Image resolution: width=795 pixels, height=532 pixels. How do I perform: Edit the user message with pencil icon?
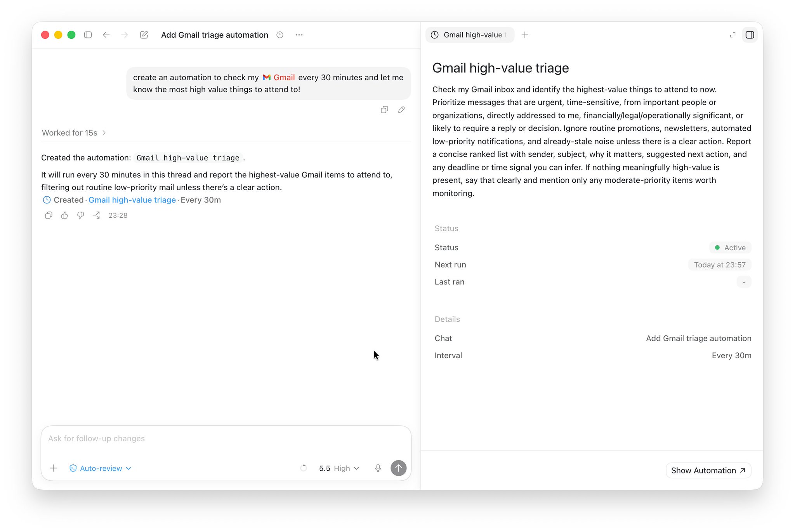coord(401,110)
